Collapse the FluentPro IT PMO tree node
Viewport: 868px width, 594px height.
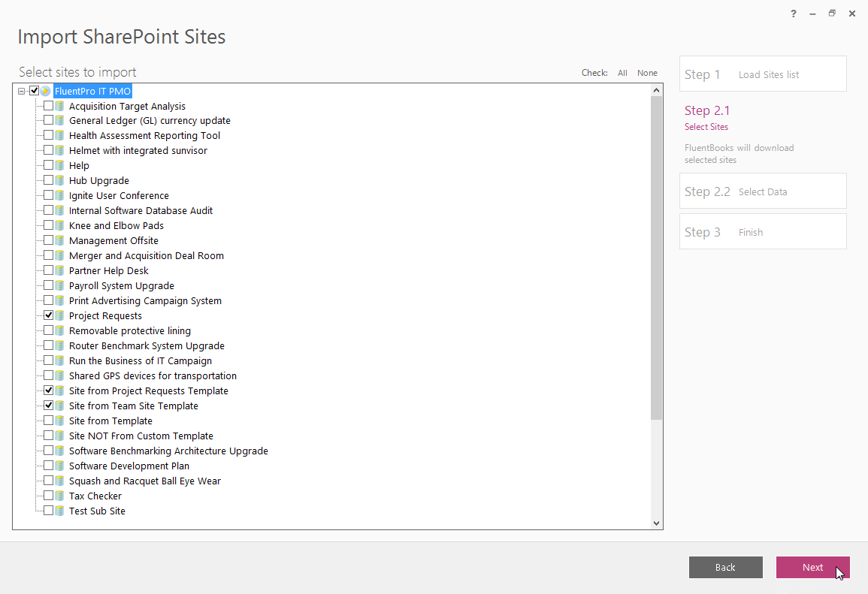[x=21, y=92]
